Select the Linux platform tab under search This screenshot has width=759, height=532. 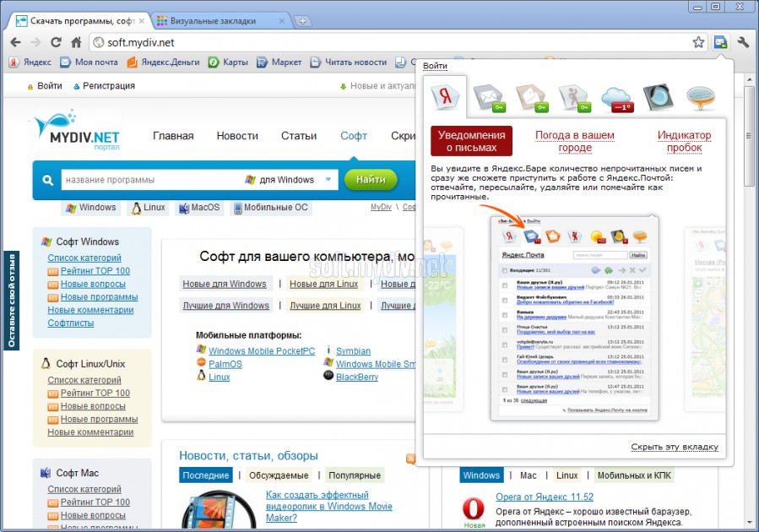point(148,208)
